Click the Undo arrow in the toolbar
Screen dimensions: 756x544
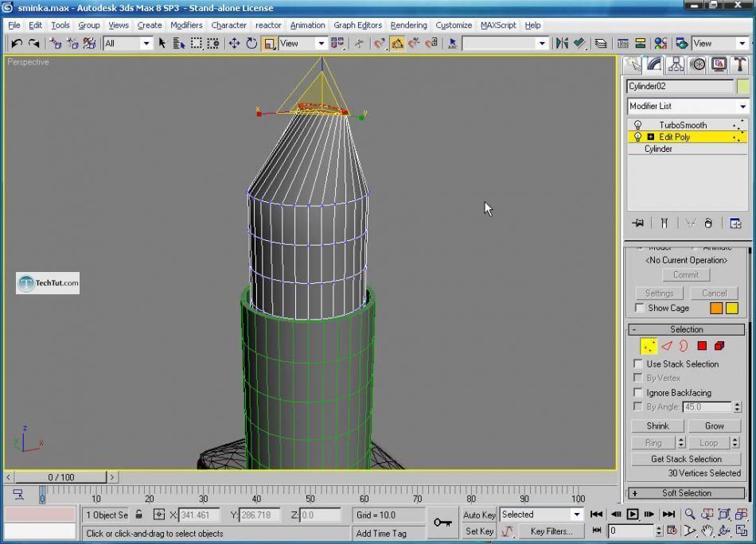coord(17,43)
